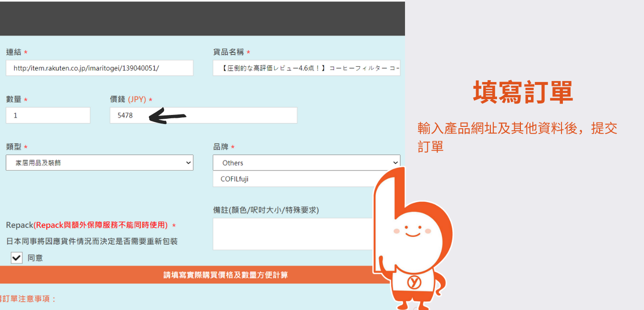Click the 貨品名稱 product name field

pos(307,68)
